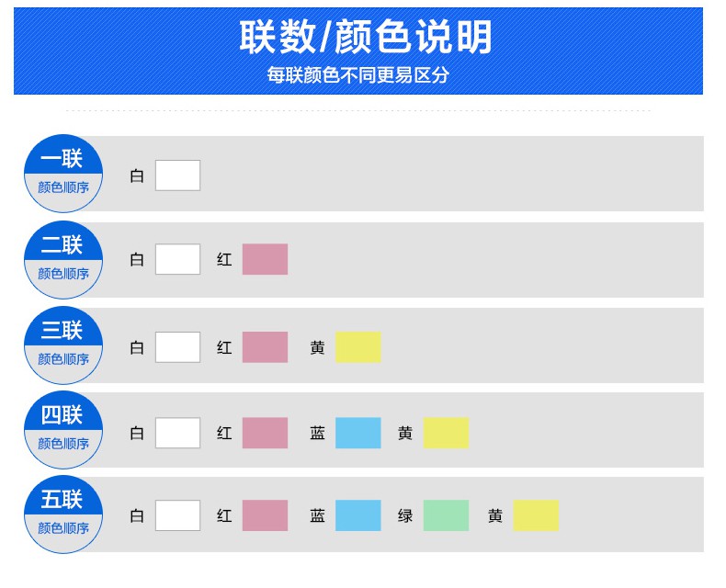
Task: Select the yellow swatch in the 五联 row
Action: [536, 515]
